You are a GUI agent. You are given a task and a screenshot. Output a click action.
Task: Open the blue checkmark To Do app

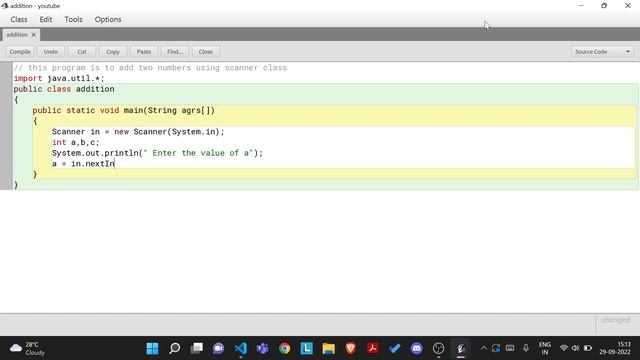[395, 348]
